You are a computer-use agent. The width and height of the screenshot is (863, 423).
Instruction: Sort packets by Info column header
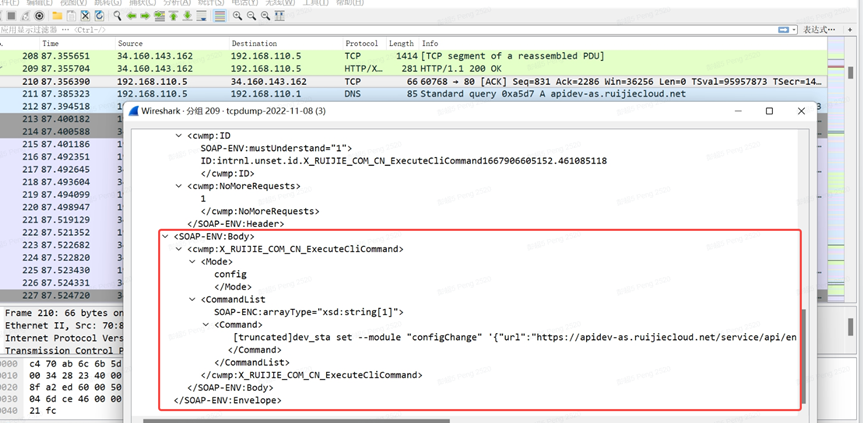tap(622, 43)
